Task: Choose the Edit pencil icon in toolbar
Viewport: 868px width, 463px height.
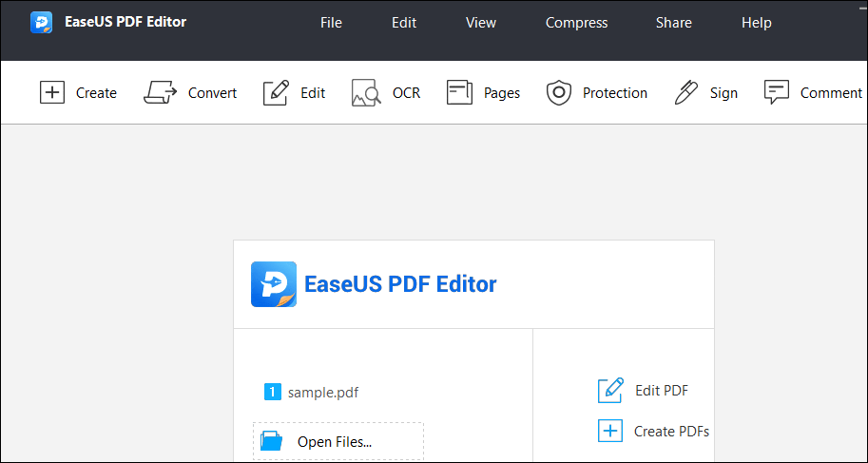Action: [x=276, y=92]
